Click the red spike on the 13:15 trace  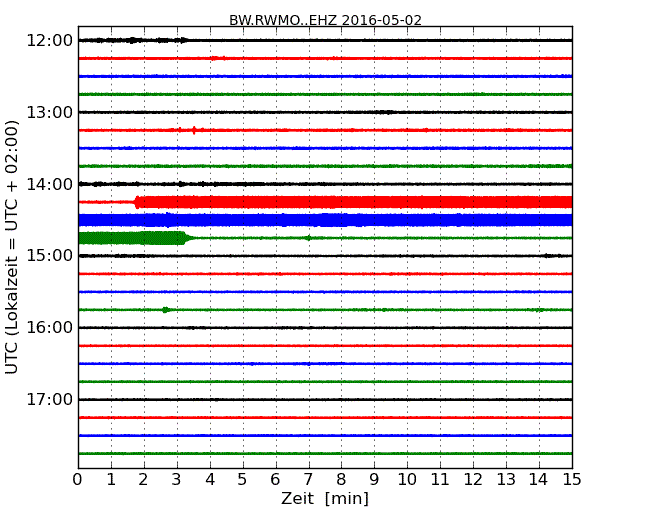(x=194, y=130)
